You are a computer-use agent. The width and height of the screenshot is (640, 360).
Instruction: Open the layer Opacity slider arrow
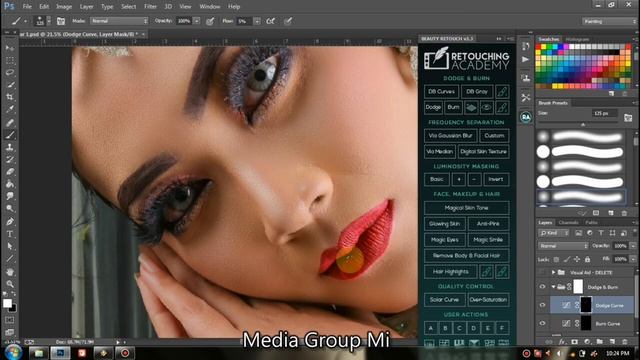pos(633,246)
